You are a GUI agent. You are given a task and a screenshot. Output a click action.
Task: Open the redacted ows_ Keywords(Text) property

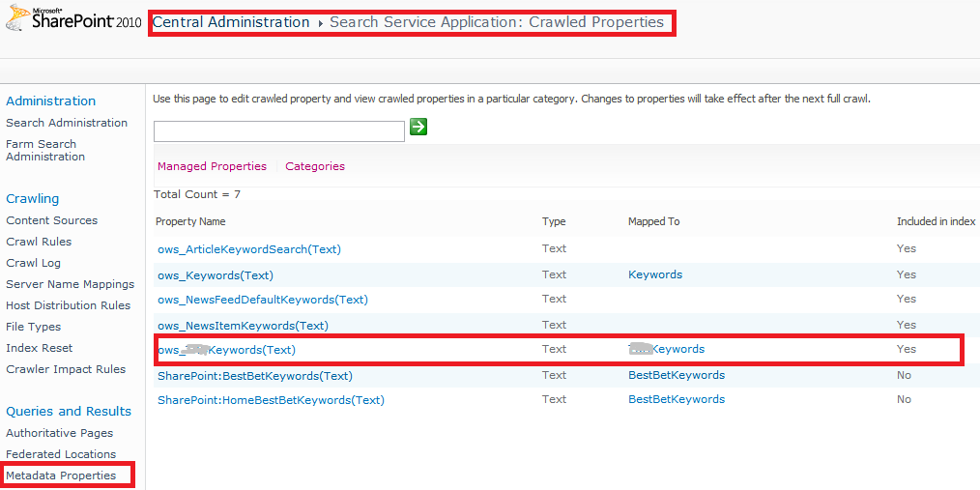tap(226, 350)
